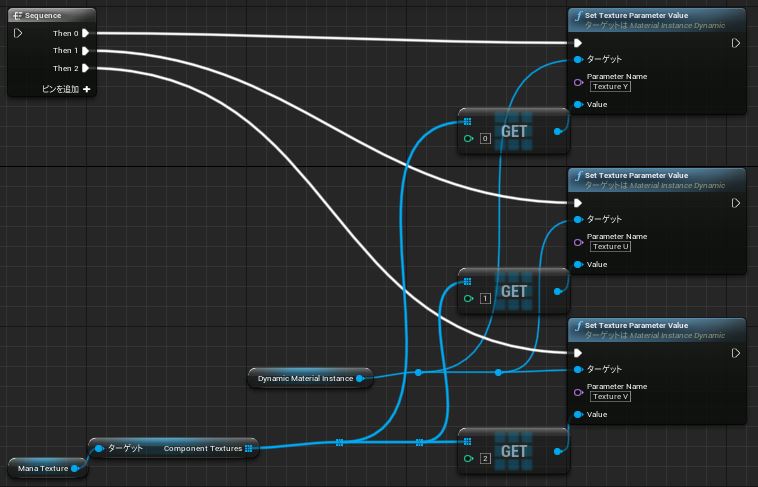Click output exec pin of Texture U node
The image size is (758, 487).
click(x=736, y=203)
